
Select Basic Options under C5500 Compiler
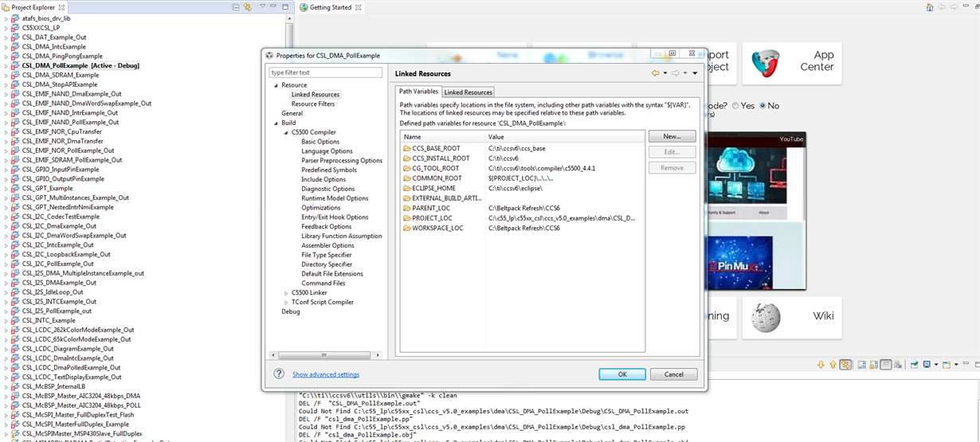pos(320,142)
